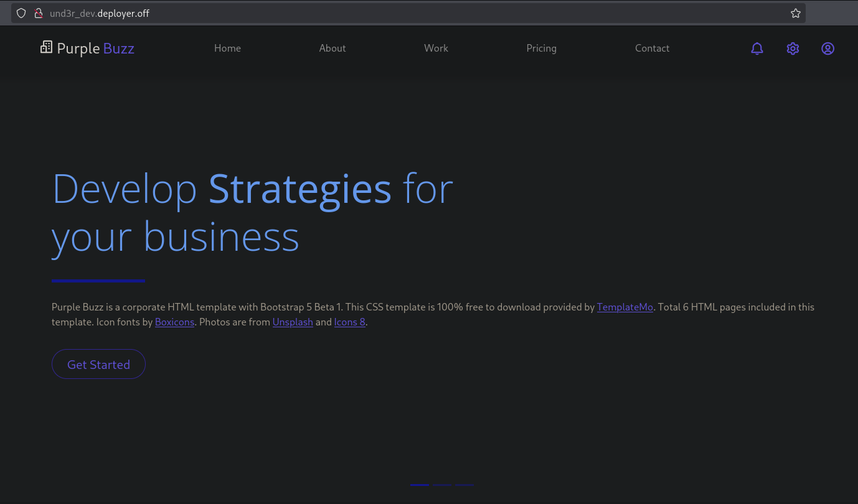The height and width of the screenshot is (504, 858).
Task: Open the Work menu item
Action: click(x=436, y=49)
